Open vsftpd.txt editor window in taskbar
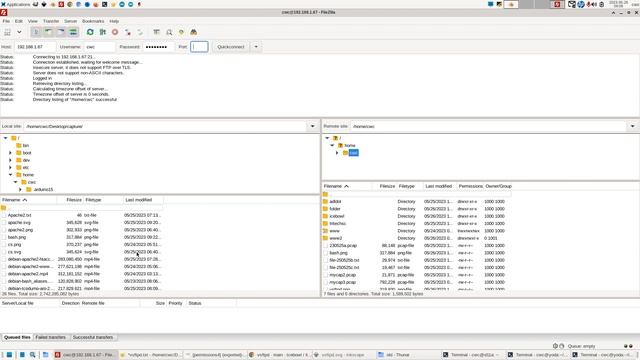Image resolution: width=640 pixels, height=360 pixels. click(x=150, y=355)
